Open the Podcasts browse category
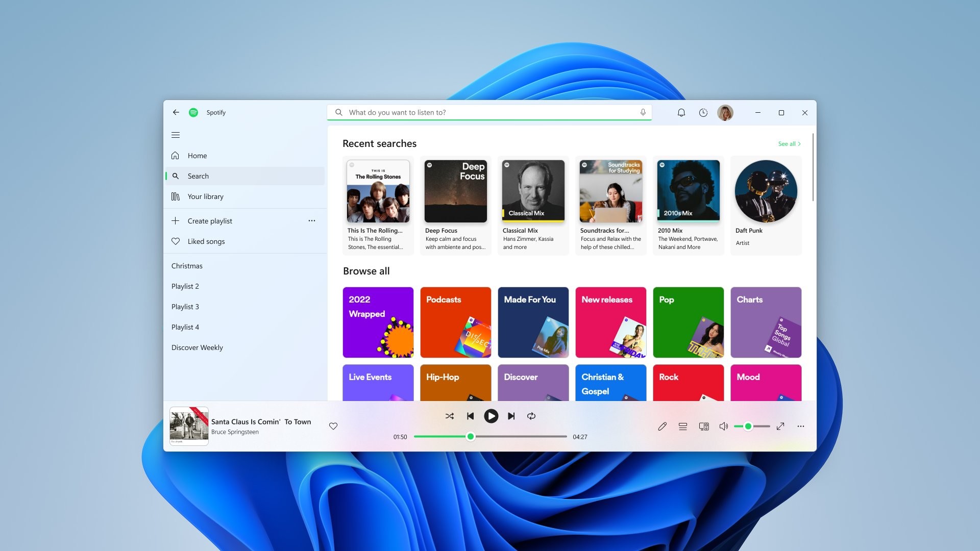 [x=455, y=322]
